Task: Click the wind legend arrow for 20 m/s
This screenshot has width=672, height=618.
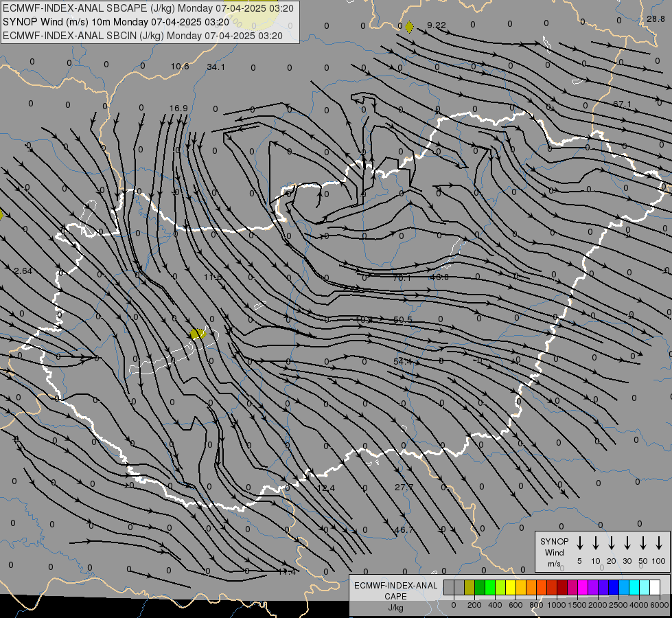Action: tap(612, 543)
